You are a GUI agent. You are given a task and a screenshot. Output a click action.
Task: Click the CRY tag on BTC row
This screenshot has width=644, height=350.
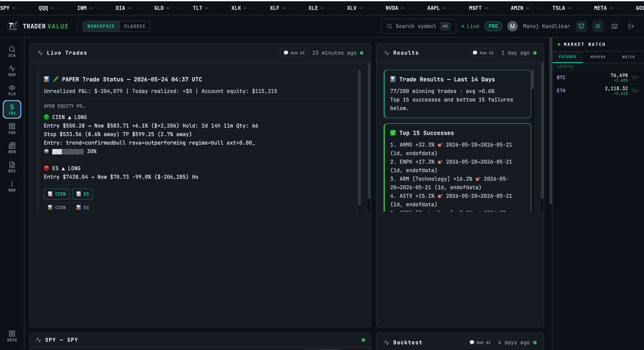pyautogui.click(x=635, y=77)
